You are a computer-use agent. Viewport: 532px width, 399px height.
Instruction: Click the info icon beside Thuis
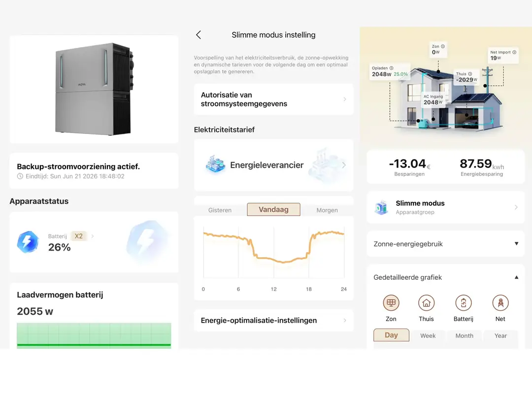pyautogui.click(x=470, y=73)
